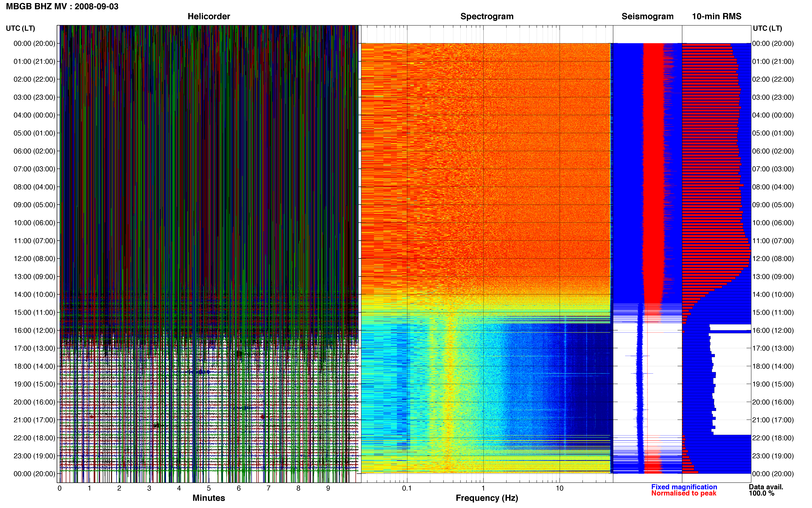The width and height of the screenshot is (812, 508).
Task: Click the '100.0 %' data availability value
Action: (761, 493)
